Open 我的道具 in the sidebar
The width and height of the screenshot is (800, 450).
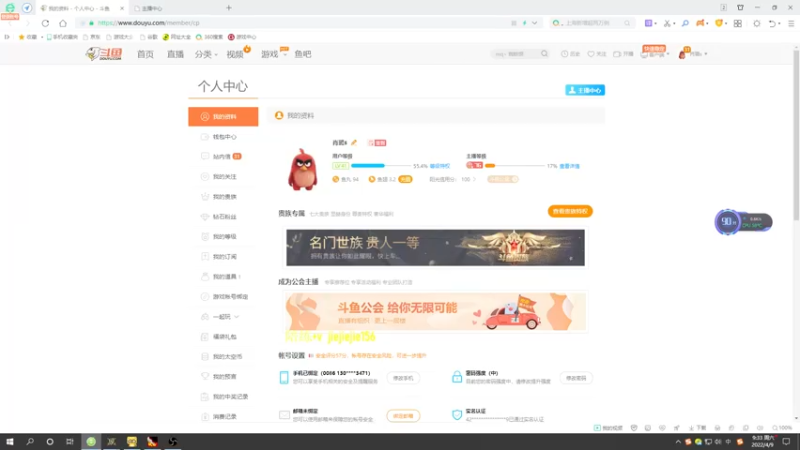tap(223, 277)
